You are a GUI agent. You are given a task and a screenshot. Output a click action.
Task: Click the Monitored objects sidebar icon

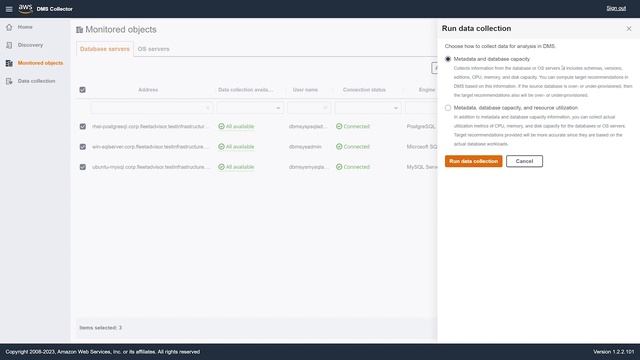(x=9, y=63)
